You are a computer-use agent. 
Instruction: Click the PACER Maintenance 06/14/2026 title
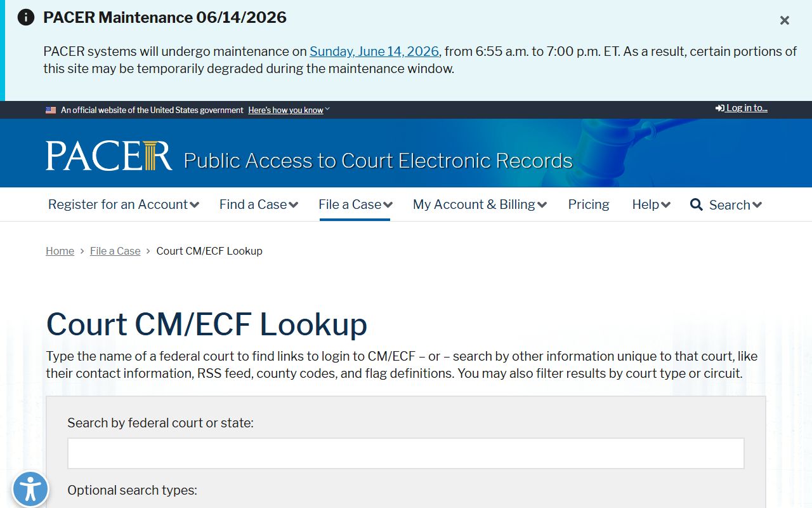tap(165, 17)
